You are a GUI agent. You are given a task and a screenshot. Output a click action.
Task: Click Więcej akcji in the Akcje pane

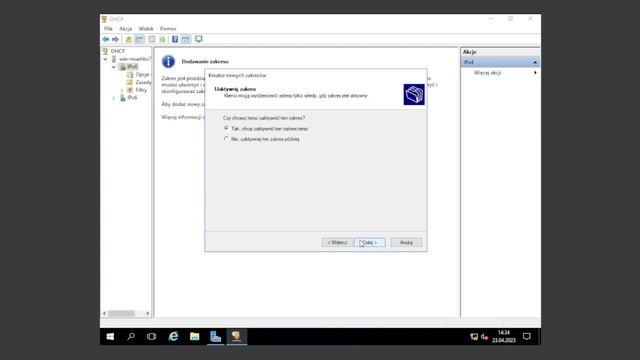[x=487, y=73]
